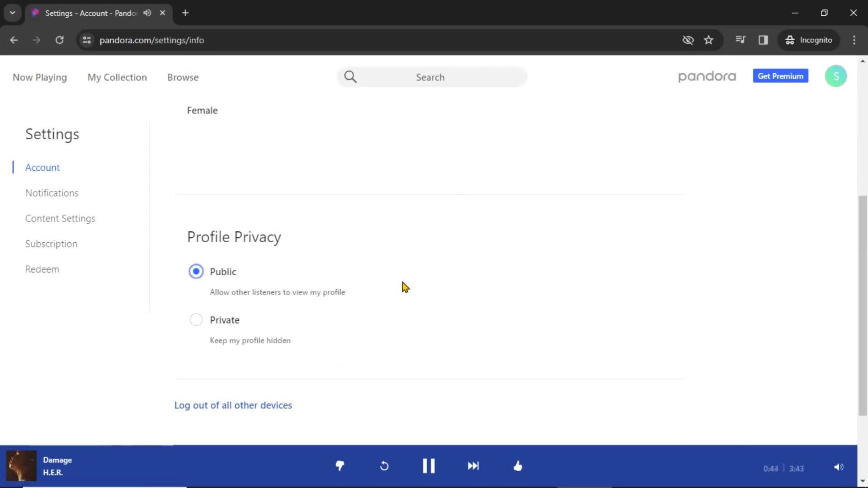Click the Profile Privacy heading

coord(234,237)
